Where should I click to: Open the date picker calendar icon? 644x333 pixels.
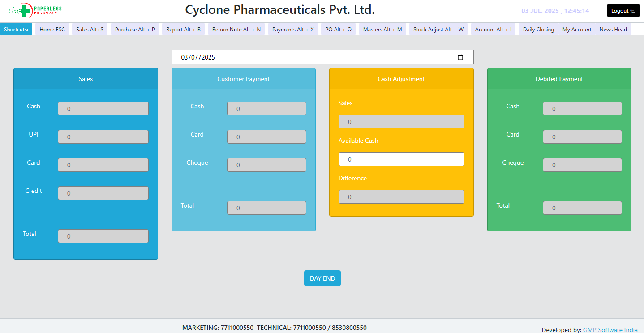460,57
